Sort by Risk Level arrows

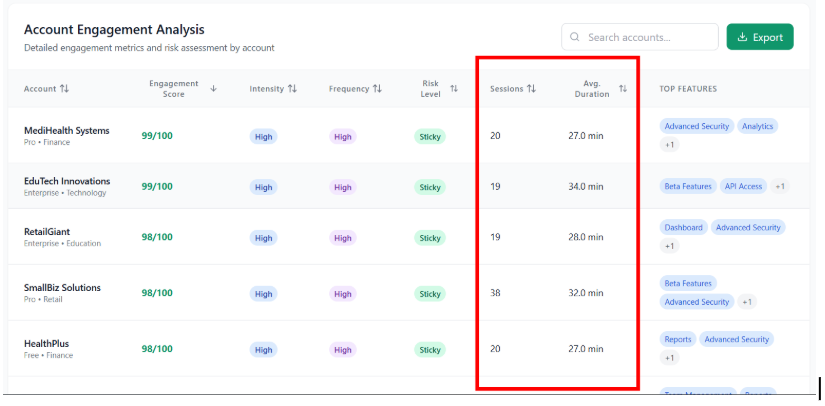click(x=454, y=88)
